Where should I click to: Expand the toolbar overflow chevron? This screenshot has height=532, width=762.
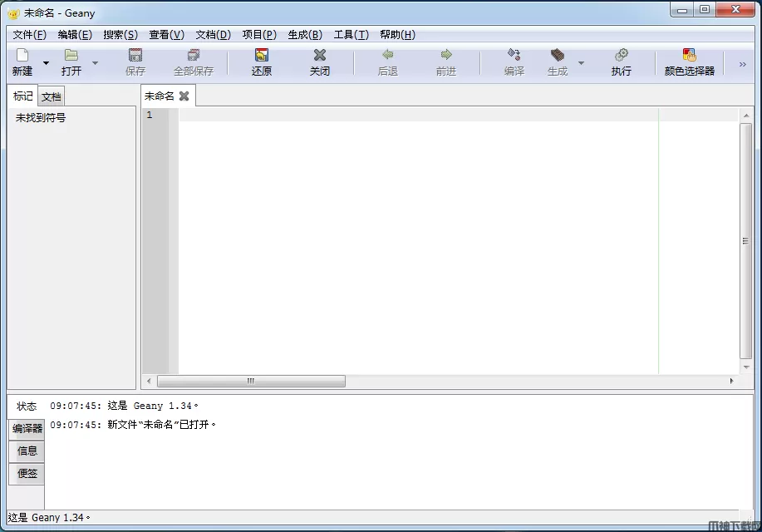click(743, 64)
